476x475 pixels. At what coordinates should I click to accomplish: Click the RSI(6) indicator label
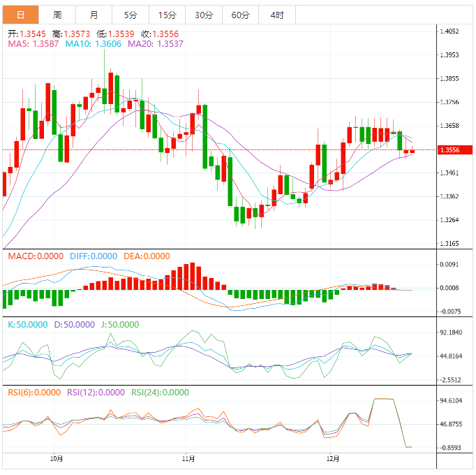click(34, 393)
